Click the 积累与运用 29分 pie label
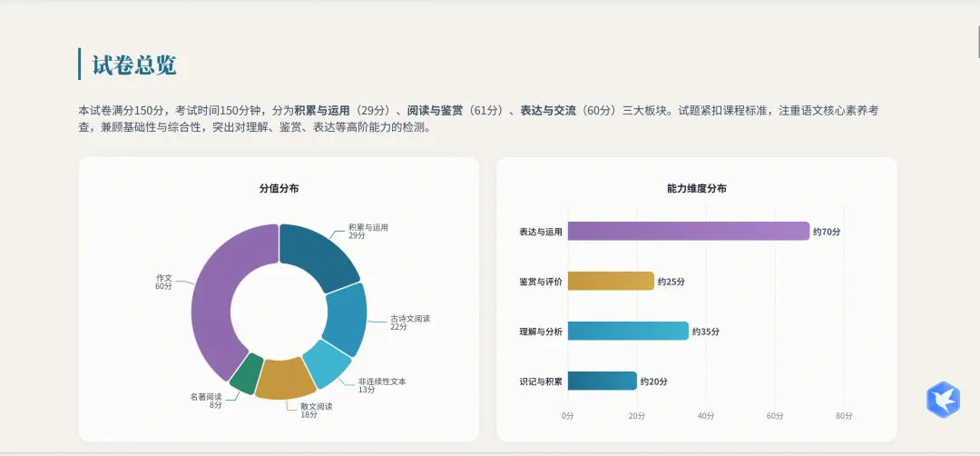 [x=368, y=232]
